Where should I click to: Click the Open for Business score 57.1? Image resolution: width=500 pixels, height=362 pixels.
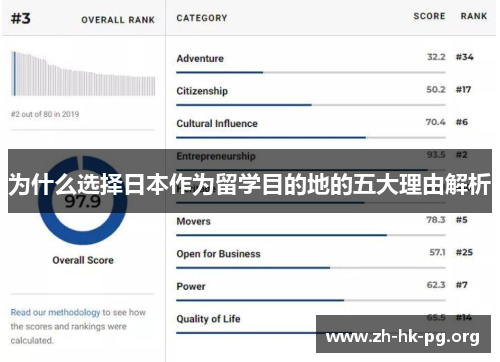click(x=438, y=252)
